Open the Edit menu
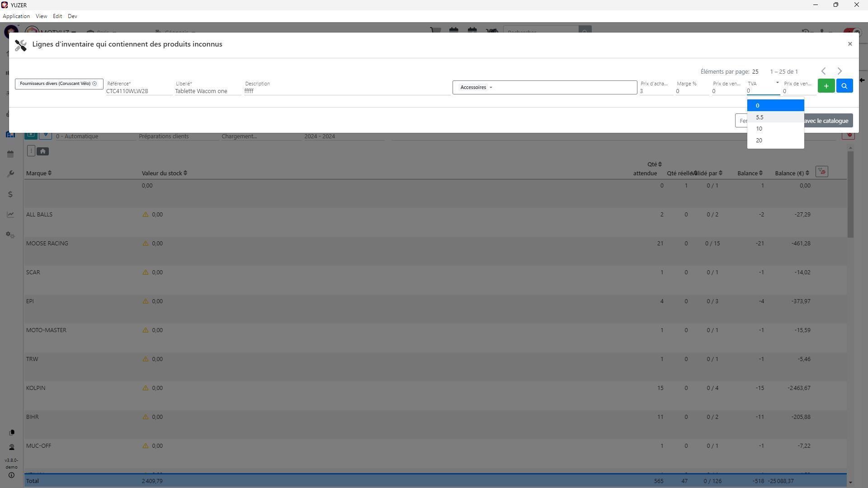The height and width of the screenshot is (488, 868). pos(57,16)
